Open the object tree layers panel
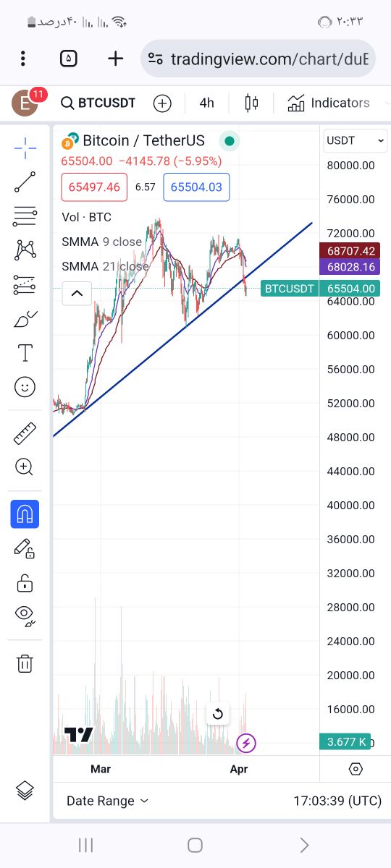Screen dimensions: 391x868 [25, 791]
